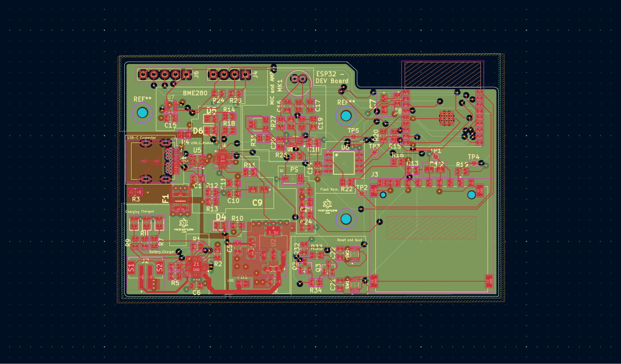Image resolution: width=621 pixels, height=364 pixels.
Task: Select resistor label R25
Action: pyautogui.click(x=236, y=101)
